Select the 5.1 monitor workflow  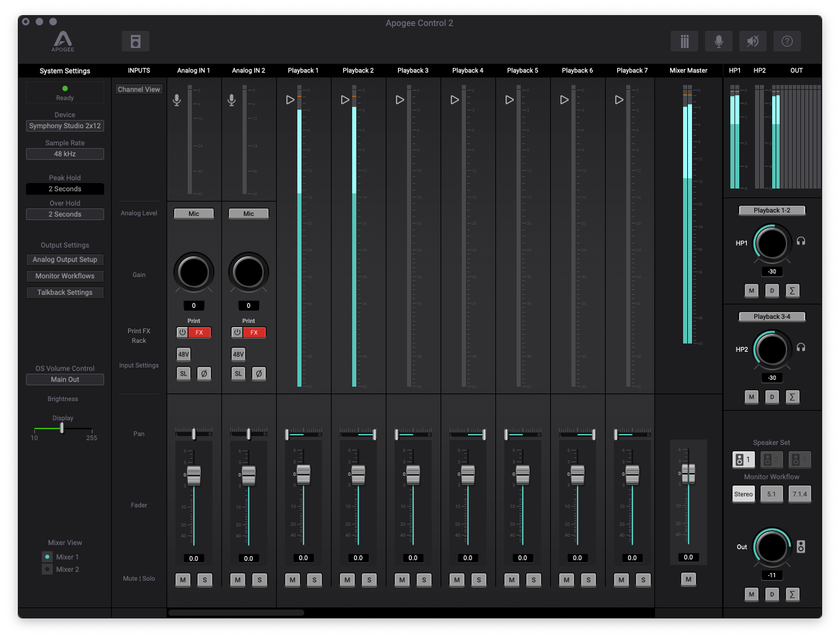pos(771,494)
